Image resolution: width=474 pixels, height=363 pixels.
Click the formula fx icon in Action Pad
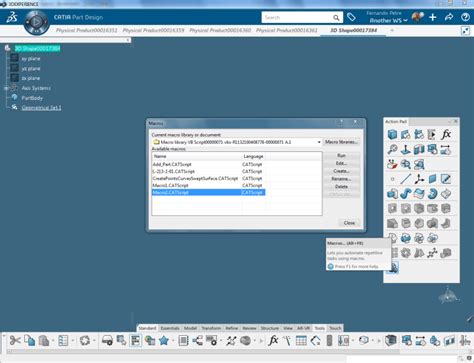coord(446,134)
